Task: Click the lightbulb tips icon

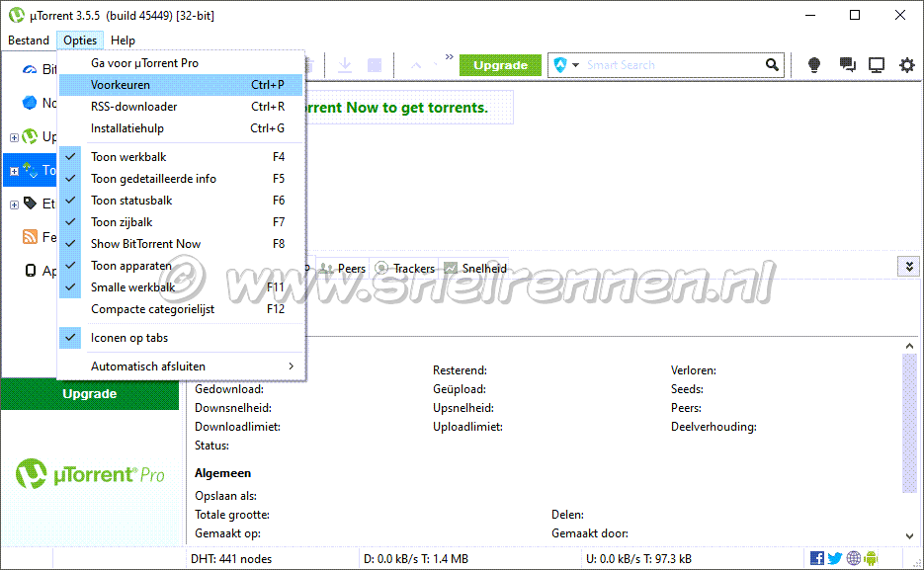Action: (813, 65)
